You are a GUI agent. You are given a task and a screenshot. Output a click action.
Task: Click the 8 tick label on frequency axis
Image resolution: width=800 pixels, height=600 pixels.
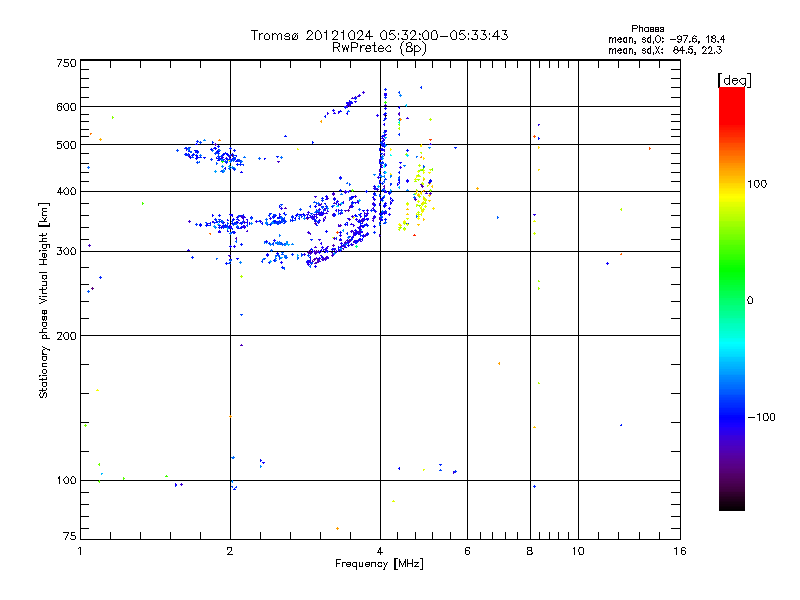coord(530,551)
